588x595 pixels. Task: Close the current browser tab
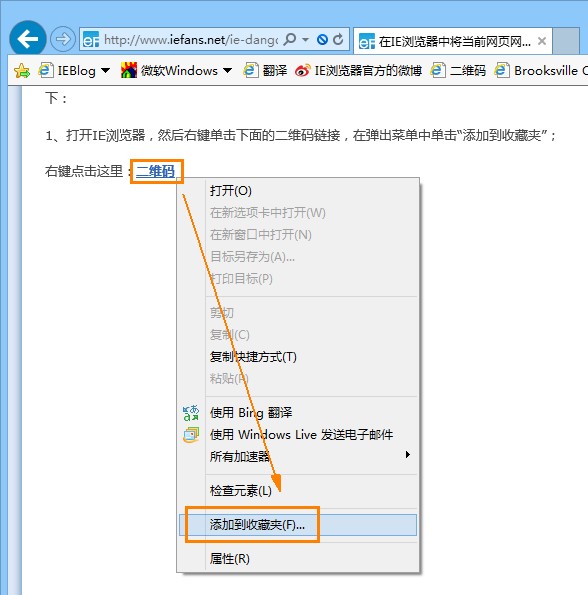tap(542, 41)
